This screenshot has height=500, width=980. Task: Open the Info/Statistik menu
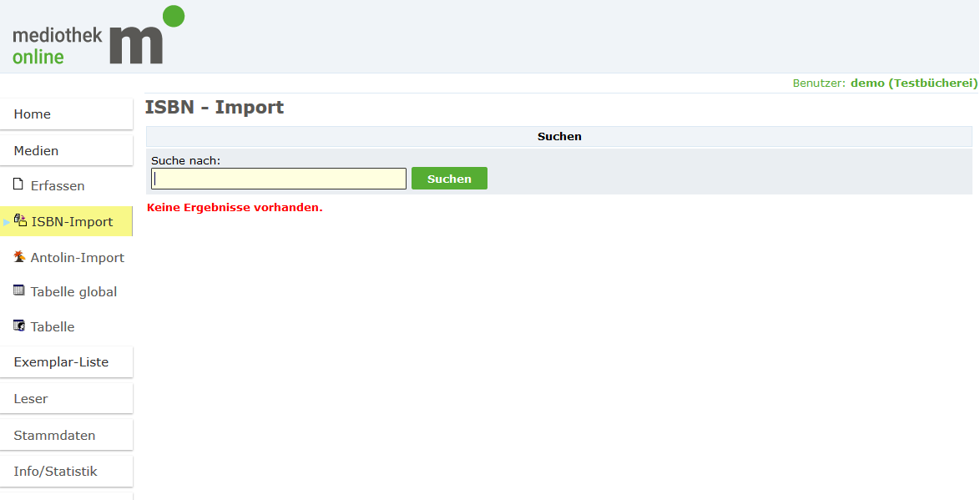(x=55, y=472)
